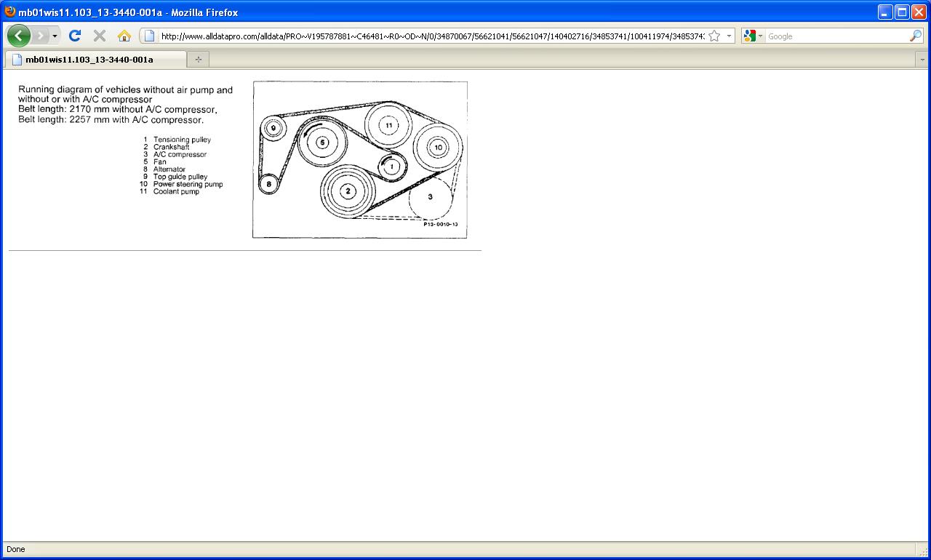Click the Forward navigation arrow
The width and height of the screenshot is (931, 560).
pyautogui.click(x=40, y=36)
